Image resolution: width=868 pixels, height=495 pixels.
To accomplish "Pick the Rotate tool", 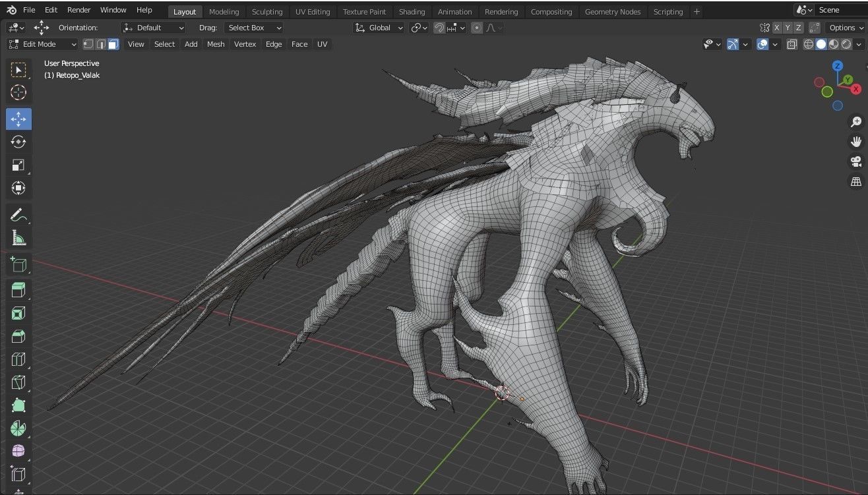I will pyautogui.click(x=18, y=142).
